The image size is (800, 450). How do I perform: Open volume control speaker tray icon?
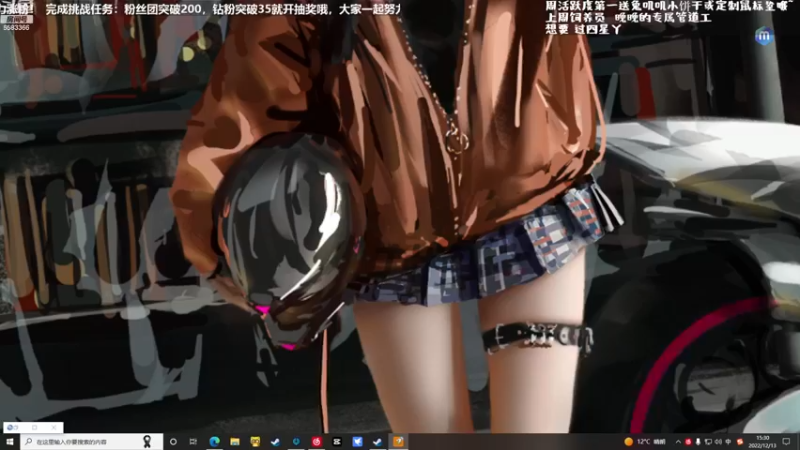click(x=718, y=442)
